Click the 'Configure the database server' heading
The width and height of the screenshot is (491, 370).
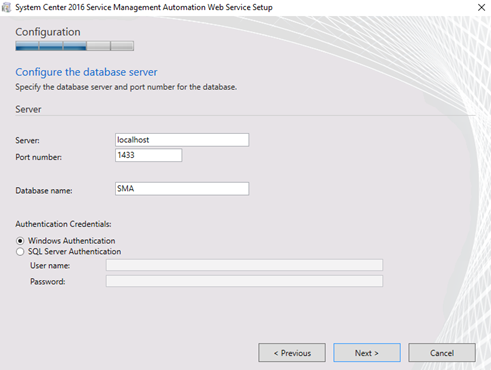pyautogui.click(x=86, y=72)
